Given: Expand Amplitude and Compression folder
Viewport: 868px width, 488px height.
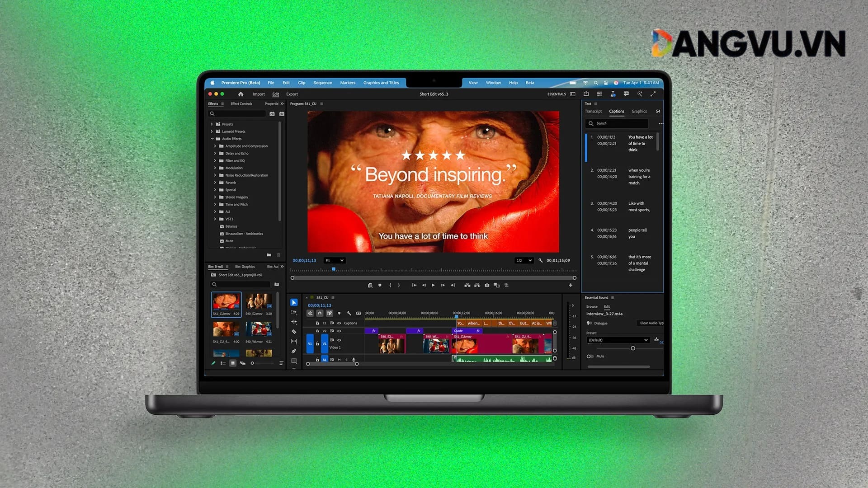Looking at the screenshot, I should (x=215, y=146).
